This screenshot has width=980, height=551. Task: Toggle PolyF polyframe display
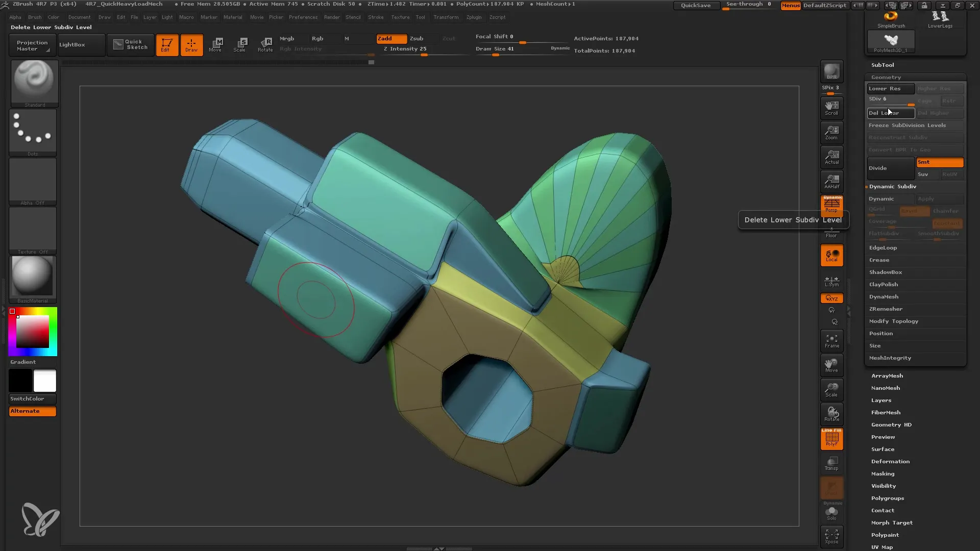coord(831,439)
